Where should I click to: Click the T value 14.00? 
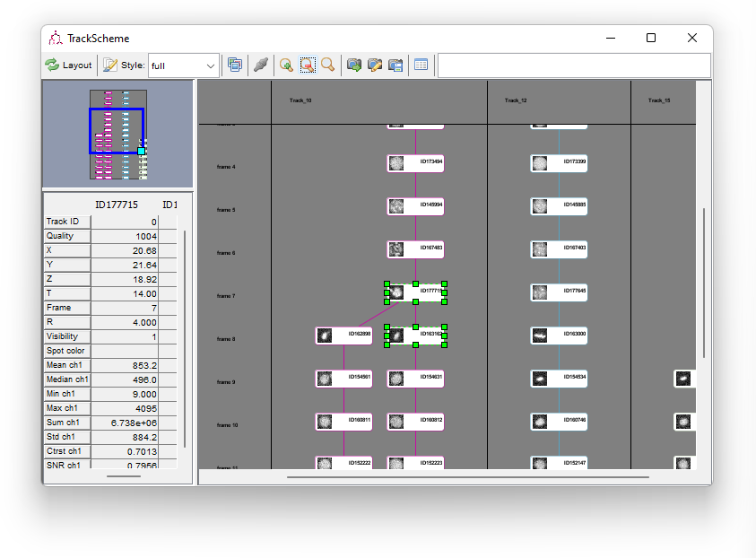125,293
